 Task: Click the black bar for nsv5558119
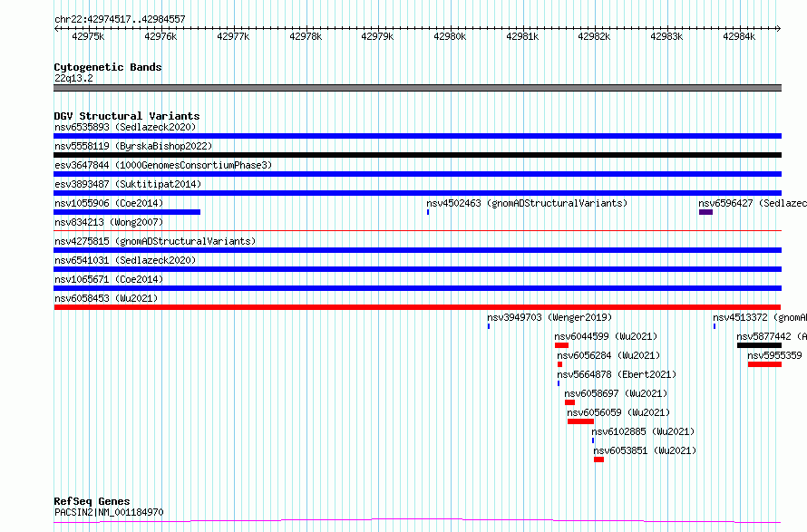(x=417, y=155)
